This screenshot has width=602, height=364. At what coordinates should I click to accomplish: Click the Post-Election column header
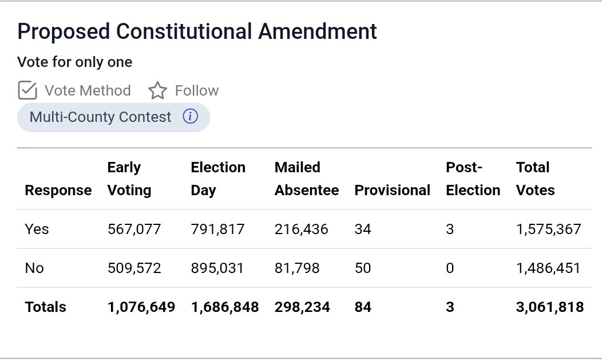click(473, 179)
